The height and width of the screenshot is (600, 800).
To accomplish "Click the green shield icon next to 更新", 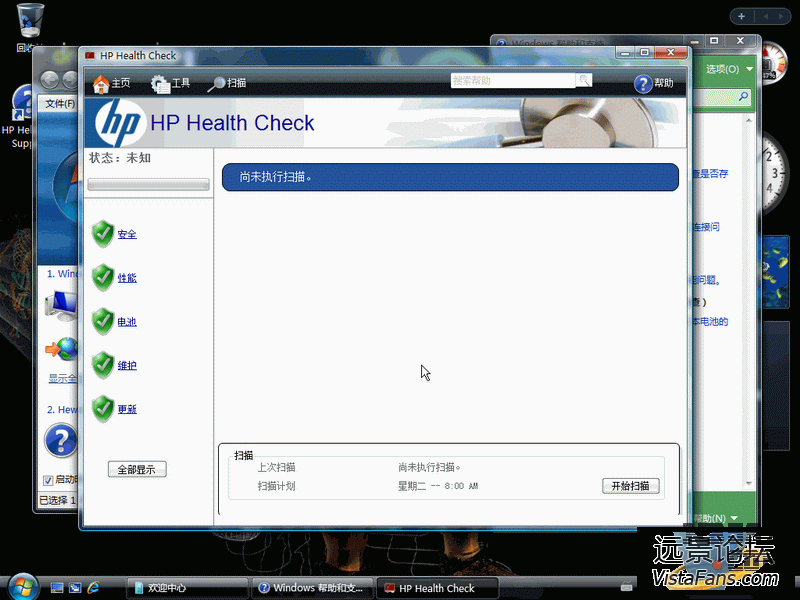I will pyautogui.click(x=103, y=409).
